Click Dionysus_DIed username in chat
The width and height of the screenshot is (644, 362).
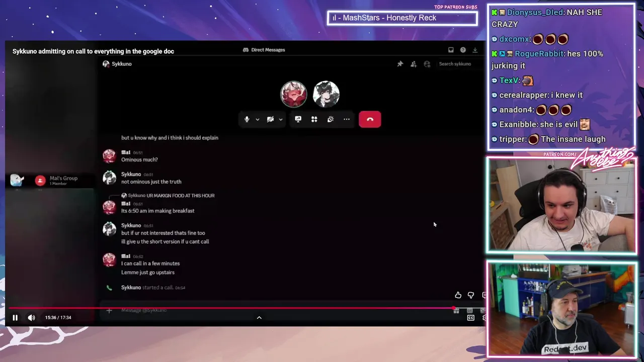pos(536,12)
